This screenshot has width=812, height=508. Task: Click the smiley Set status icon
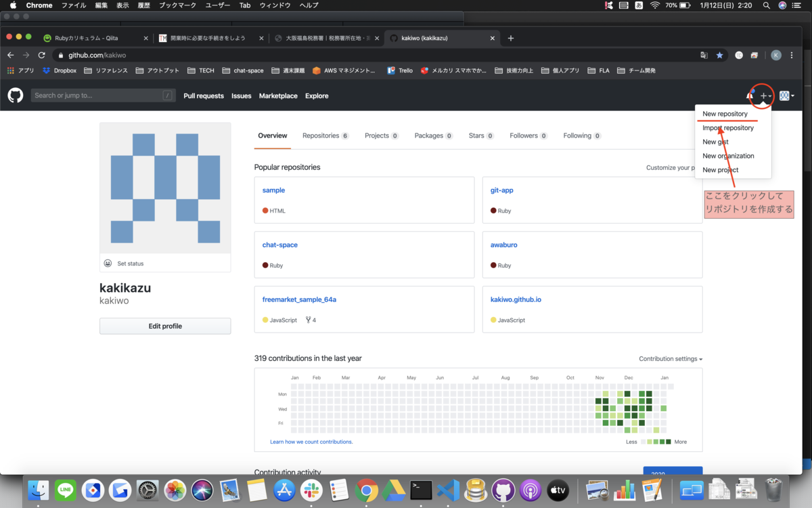(108, 263)
